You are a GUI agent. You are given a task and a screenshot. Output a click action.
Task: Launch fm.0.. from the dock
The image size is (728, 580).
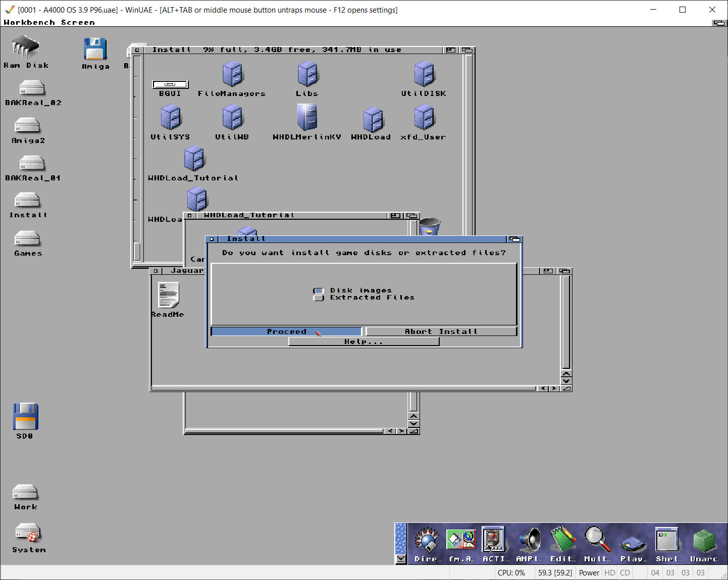point(461,540)
